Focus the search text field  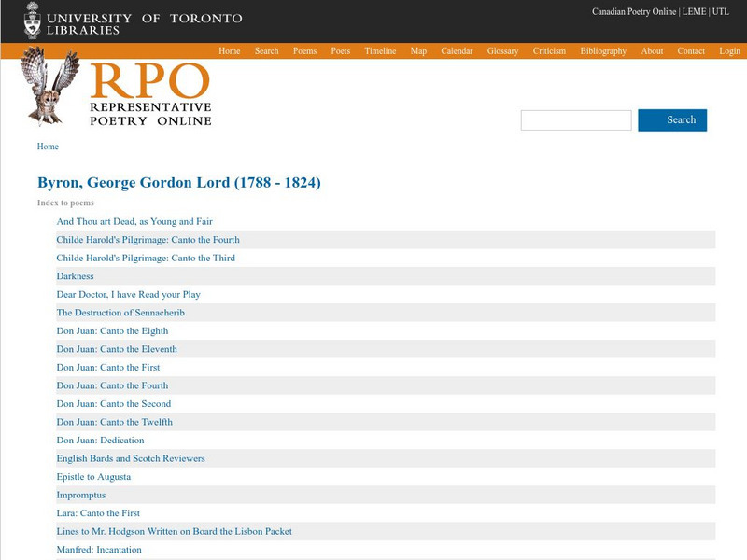coord(576,120)
